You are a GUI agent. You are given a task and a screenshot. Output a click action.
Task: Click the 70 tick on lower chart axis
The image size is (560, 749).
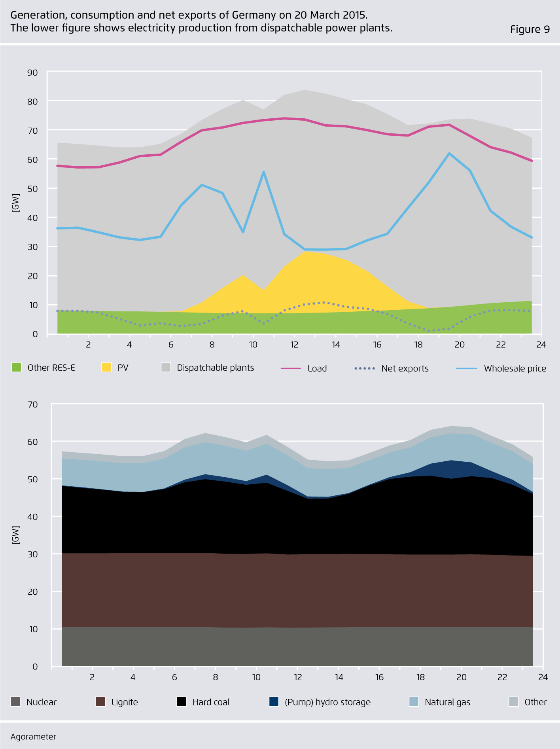(33, 404)
